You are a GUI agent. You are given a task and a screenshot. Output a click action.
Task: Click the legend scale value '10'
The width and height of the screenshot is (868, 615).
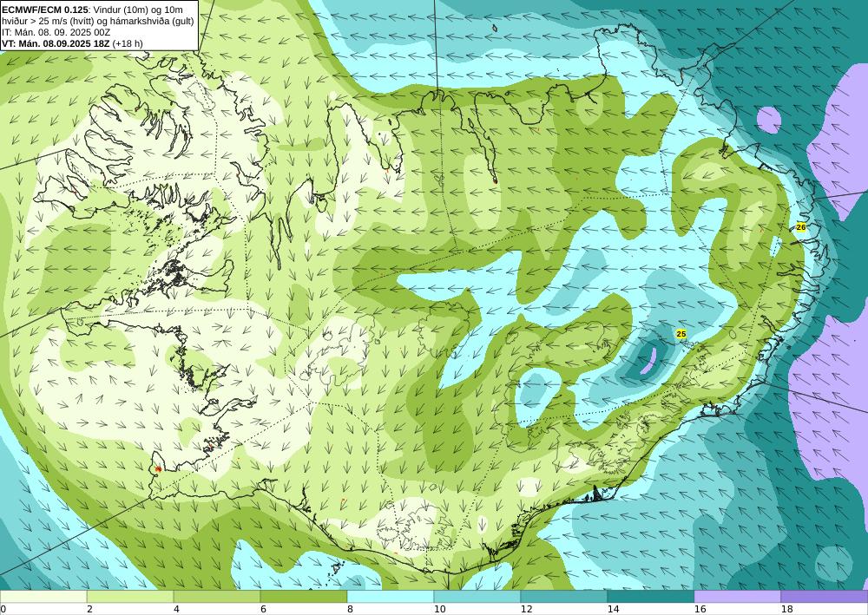click(439, 609)
